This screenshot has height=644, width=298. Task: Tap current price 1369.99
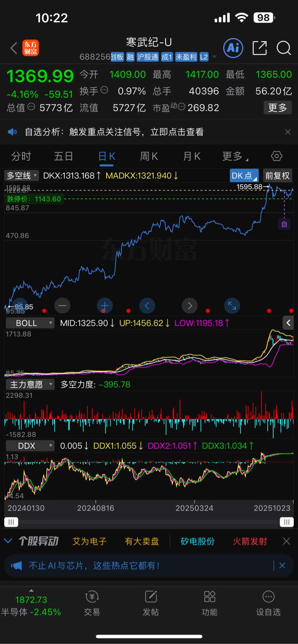[x=40, y=76]
